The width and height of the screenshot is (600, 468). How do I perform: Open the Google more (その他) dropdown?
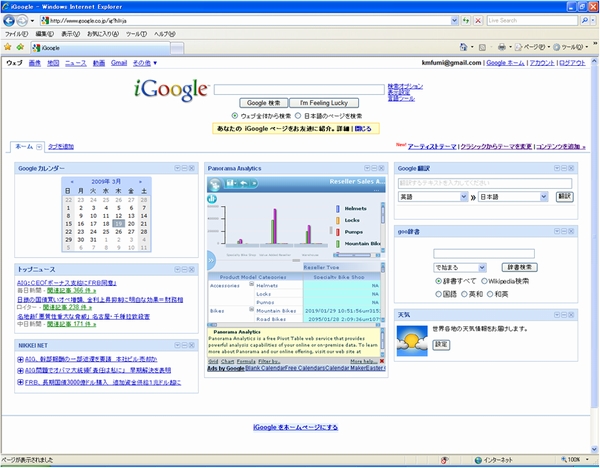click(145, 63)
